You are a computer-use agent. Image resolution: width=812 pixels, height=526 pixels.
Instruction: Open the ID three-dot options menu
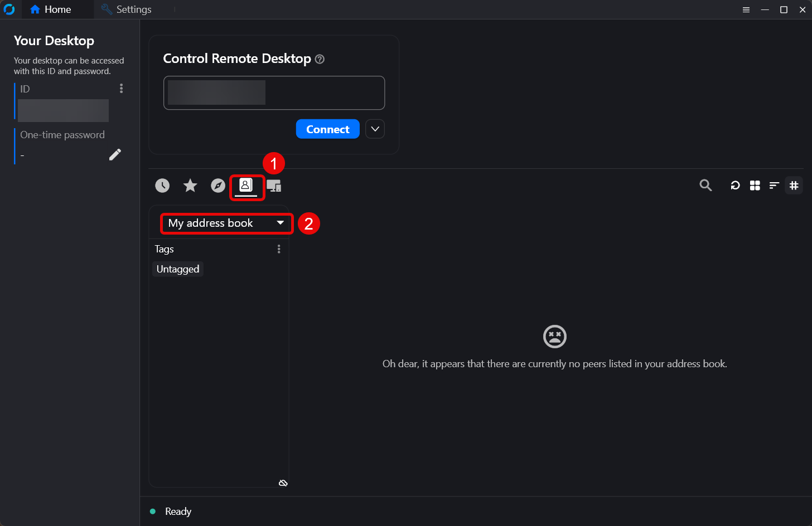(x=121, y=89)
